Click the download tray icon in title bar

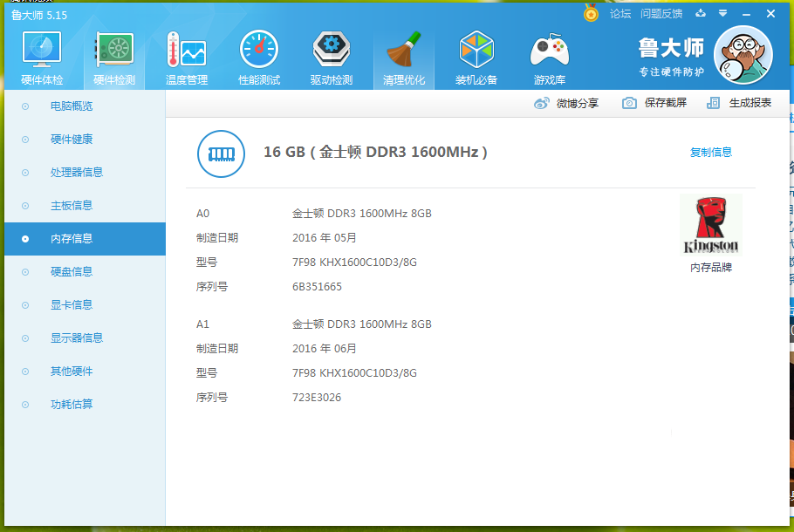click(x=701, y=13)
